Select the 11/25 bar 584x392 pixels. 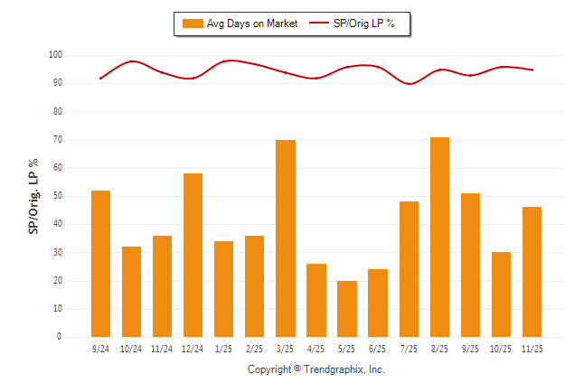(532, 272)
